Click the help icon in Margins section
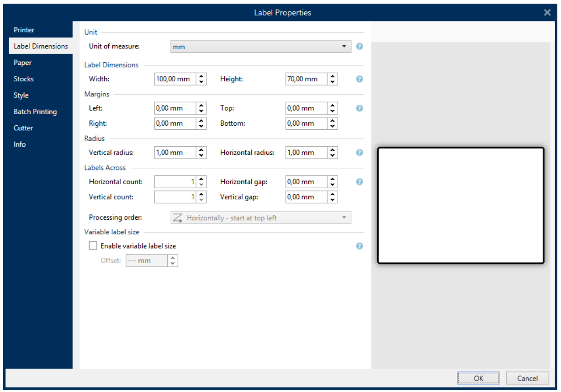The height and width of the screenshot is (392, 561). (360, 108)
